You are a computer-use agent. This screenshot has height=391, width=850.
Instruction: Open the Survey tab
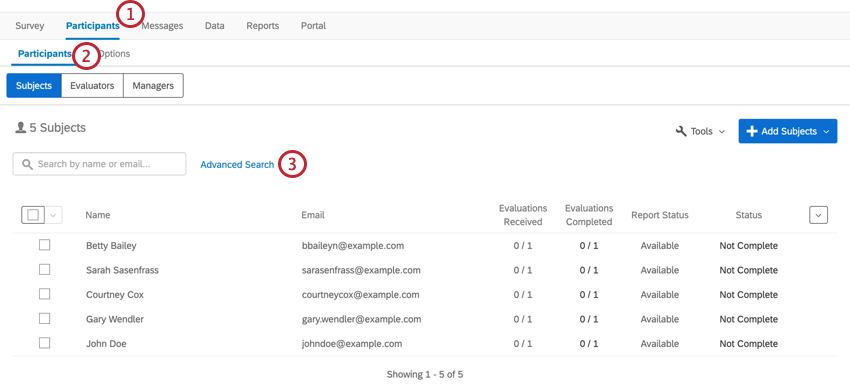[30, 25]
